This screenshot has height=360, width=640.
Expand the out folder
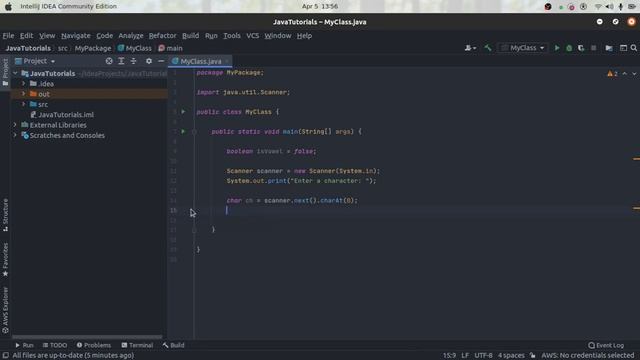pos(24,94)
